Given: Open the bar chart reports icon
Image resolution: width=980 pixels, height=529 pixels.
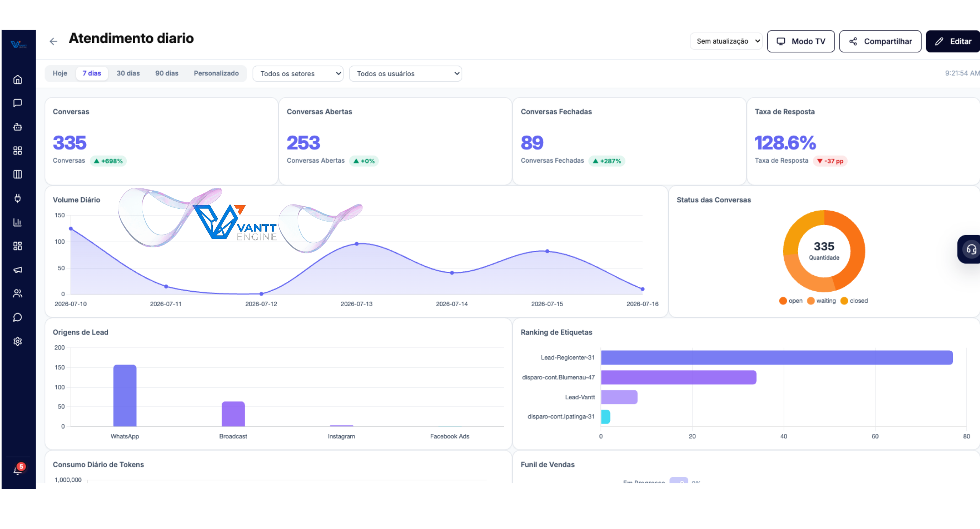Looking at the screenshot, I should pos(18,222).
